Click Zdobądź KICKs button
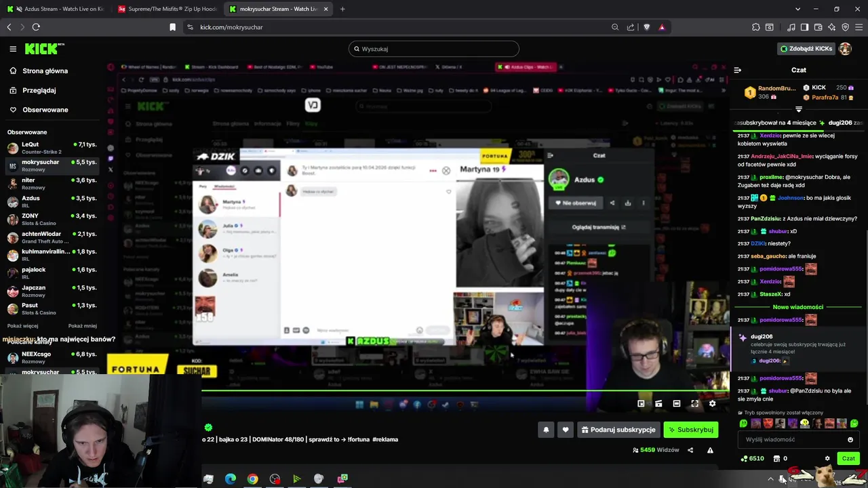Image resolution: width=868 pixels, height=488 pixels. (x=806, y=49)
